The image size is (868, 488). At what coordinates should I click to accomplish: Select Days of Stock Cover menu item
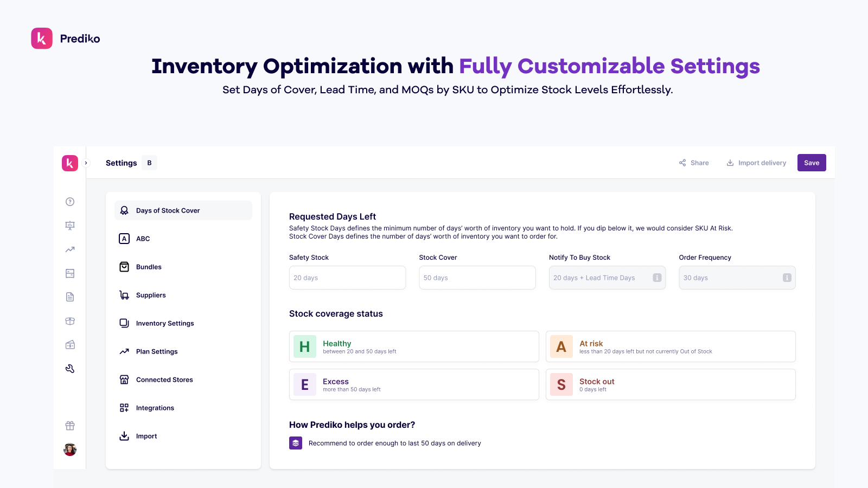(183, 210)
